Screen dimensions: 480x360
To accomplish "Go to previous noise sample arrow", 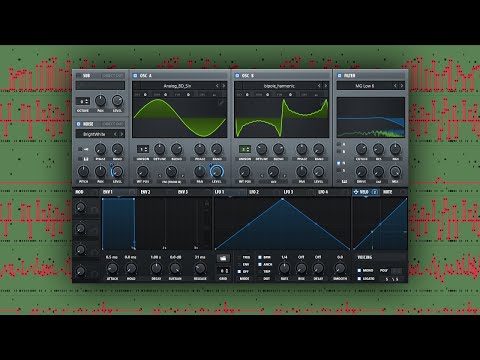I will 115,134.
